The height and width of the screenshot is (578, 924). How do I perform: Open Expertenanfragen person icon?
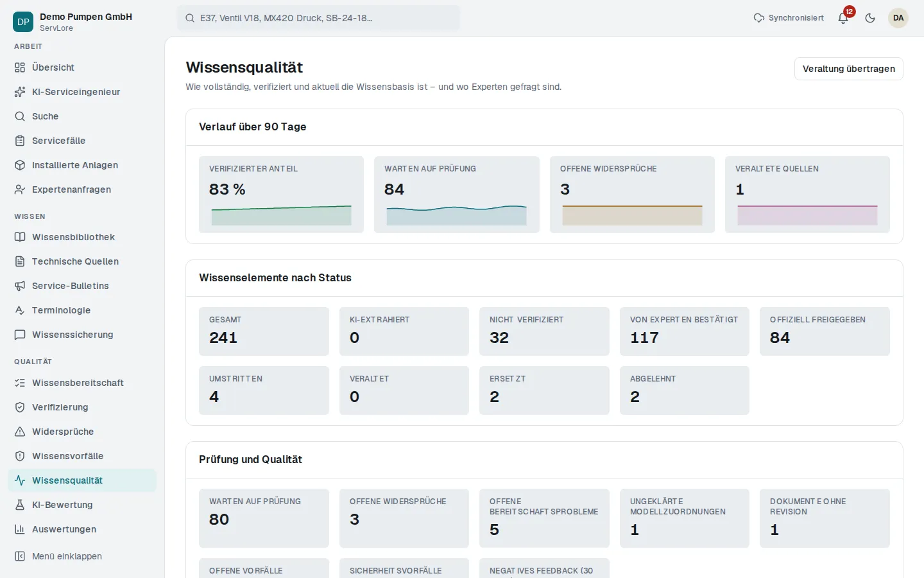[x=20, y=189]
